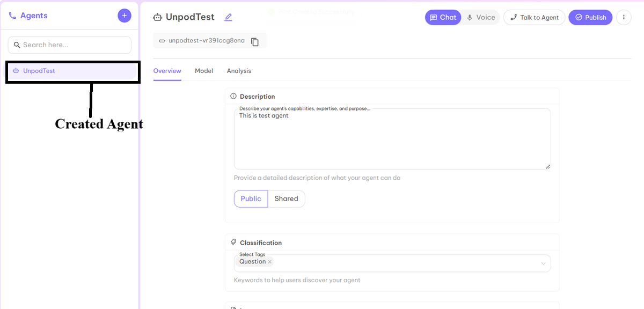
Task: Click the magnifier icon in search box
Action: click(x=17, y=45)
